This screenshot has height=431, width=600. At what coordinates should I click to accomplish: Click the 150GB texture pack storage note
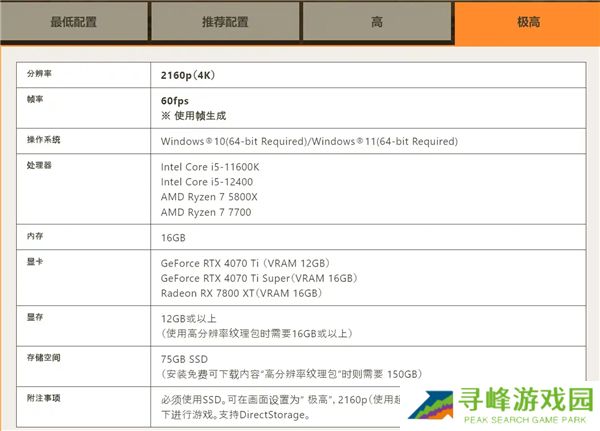(x=291, y=374)
